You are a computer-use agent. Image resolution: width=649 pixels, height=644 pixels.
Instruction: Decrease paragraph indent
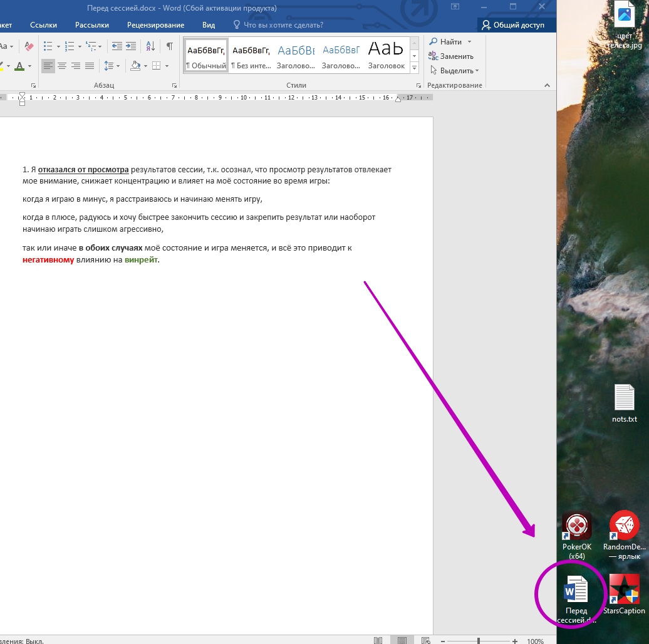117,46
